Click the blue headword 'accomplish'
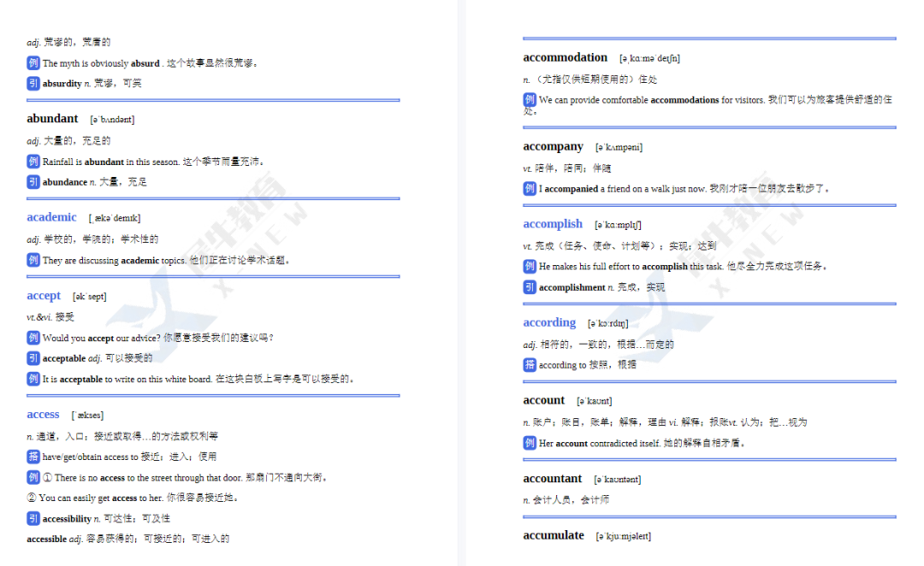Viewport: 924px width, 566px height. [x=553, y=224]
